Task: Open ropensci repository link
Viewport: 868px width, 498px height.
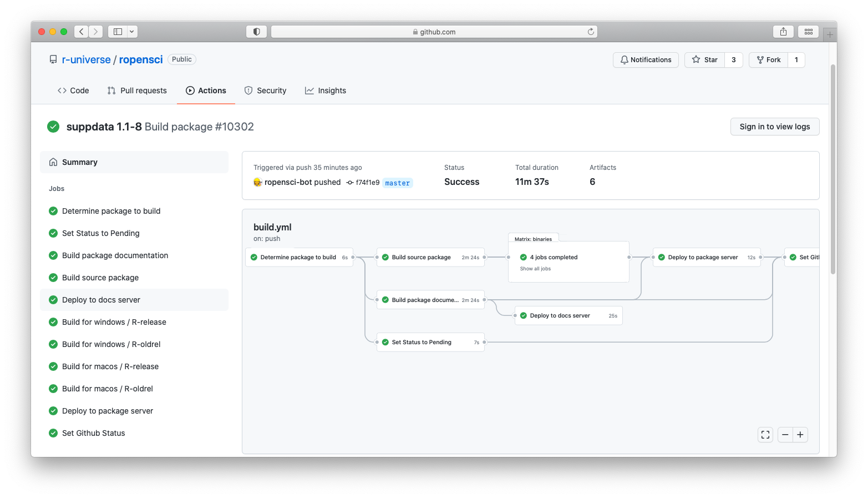Action: [141, 59]
